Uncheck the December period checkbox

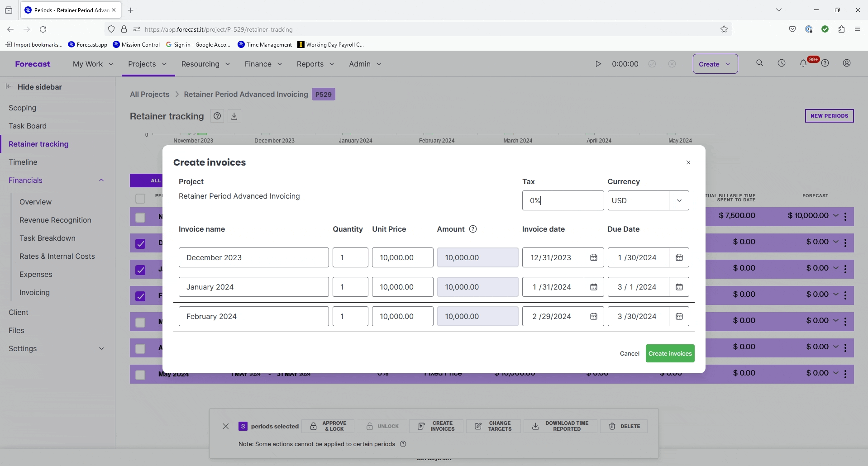coord(140,244)
